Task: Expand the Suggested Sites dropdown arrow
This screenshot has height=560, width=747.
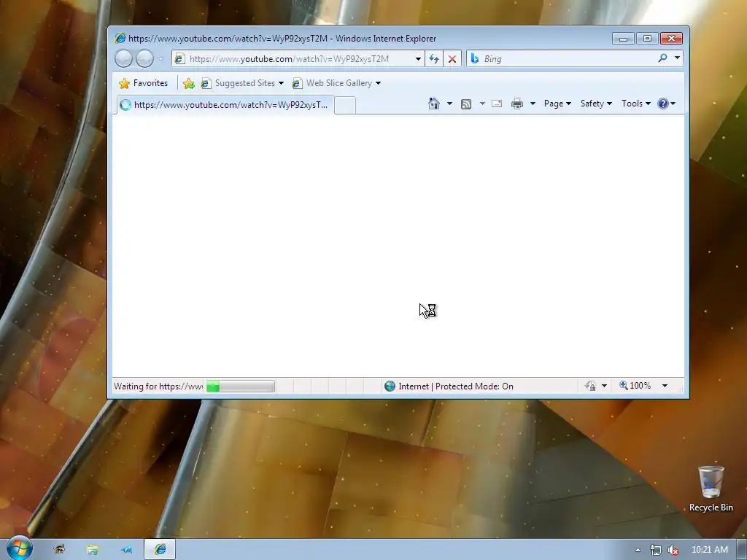Action: pos(281,83)
